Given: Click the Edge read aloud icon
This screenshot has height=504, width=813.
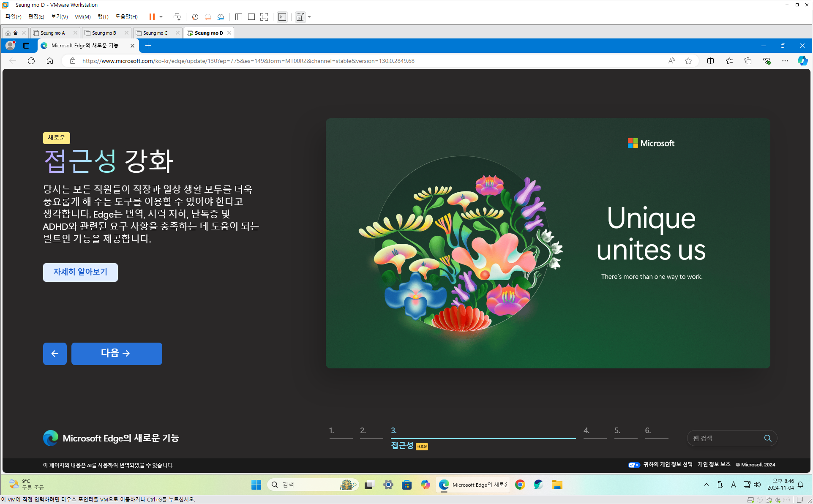Looking at the screenshot, I should pyautogui.click(x=671, y=61).
